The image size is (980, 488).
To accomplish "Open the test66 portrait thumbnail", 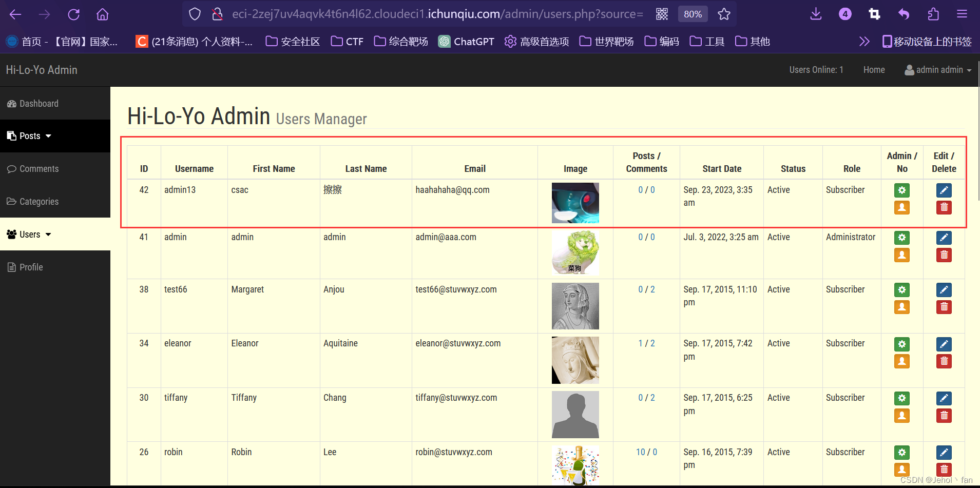I will pyautogui.click(x=575, y=306).
